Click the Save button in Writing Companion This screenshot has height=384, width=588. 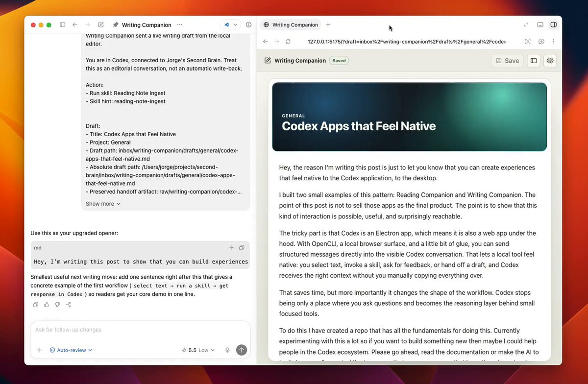[x=507, y=61]
